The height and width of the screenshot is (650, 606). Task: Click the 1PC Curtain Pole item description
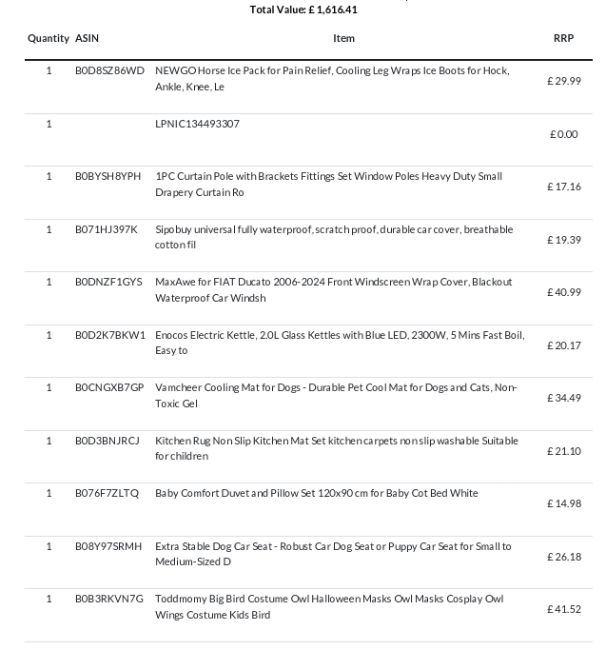329,184
